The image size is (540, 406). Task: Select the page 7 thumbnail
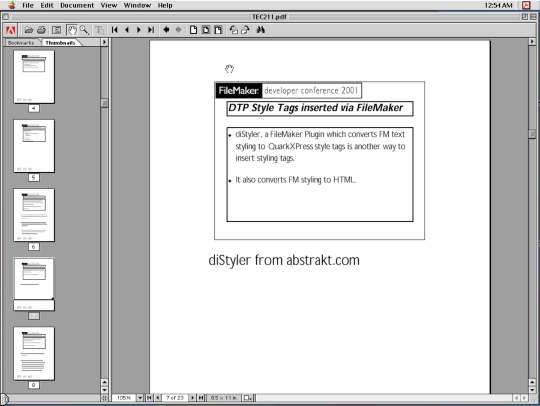34,284
